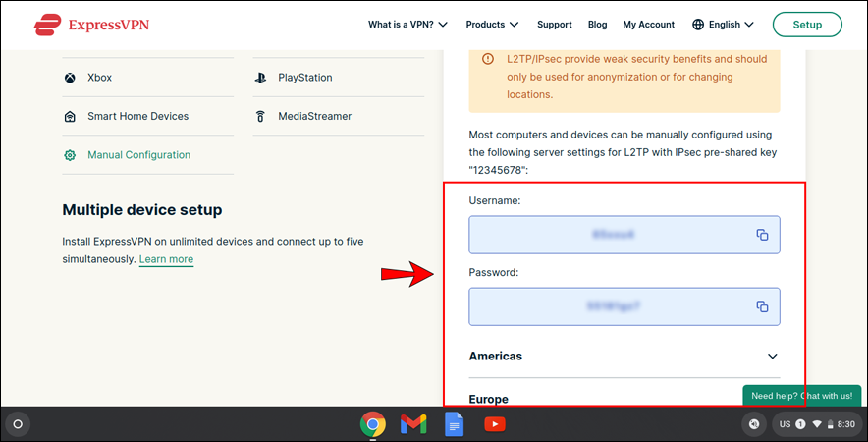Open Gmail from the shelf
This screenshot has width=868, height=442.
413,424
